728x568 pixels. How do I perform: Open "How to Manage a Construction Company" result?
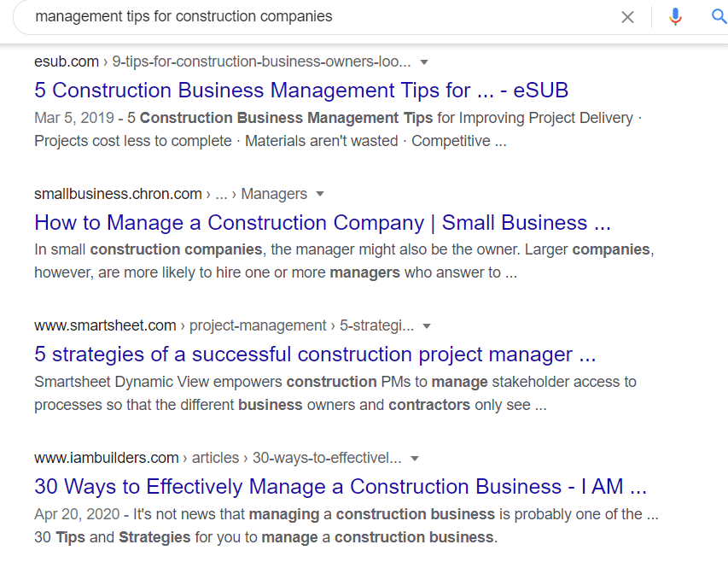point(323,223)
